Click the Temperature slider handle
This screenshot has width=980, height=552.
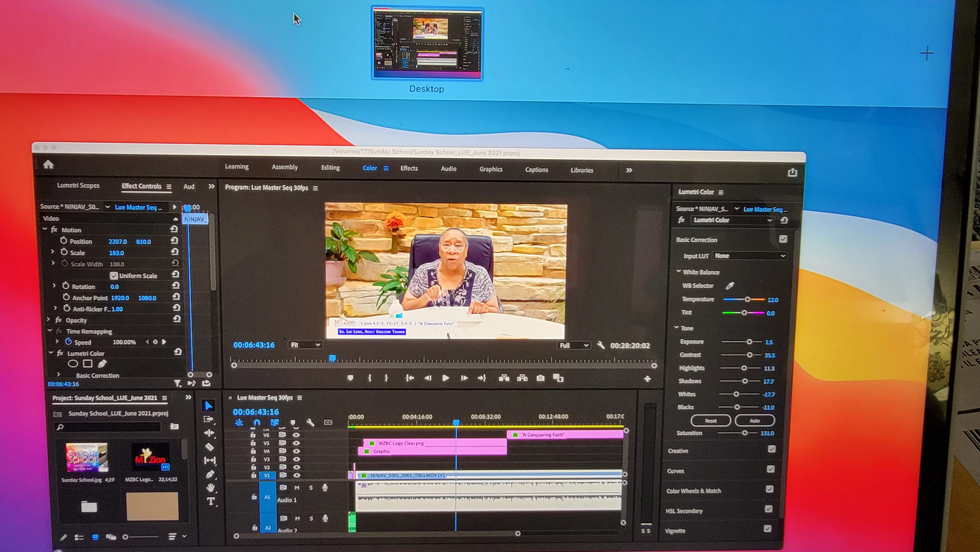[747, 300]
